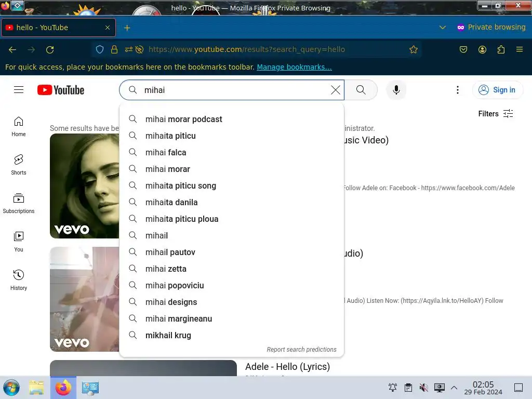The height and width of the screenshot is (399, 532).
Task: Go to Home in sidebar
Action: [x=19, y=127]
